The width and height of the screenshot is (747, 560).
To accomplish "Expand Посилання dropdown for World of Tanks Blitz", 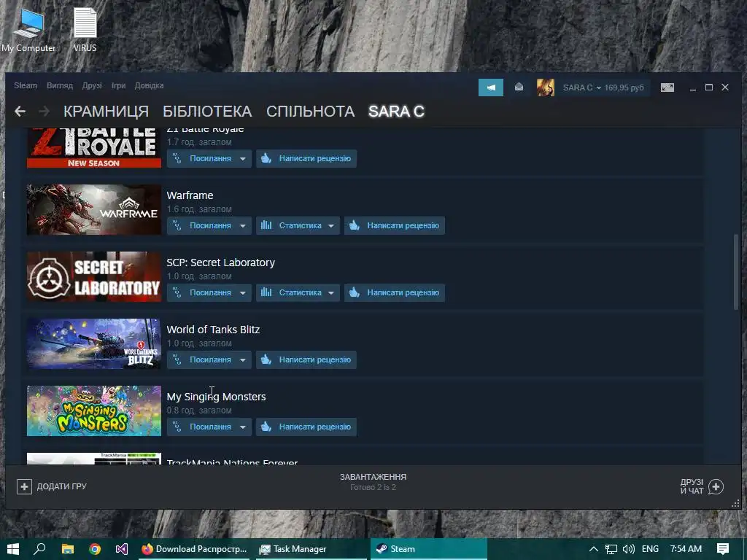I will coord(209,360).
